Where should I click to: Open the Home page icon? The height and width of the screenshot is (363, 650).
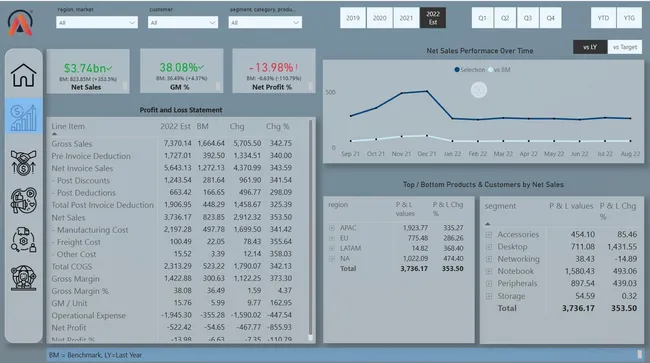point(24,75)
